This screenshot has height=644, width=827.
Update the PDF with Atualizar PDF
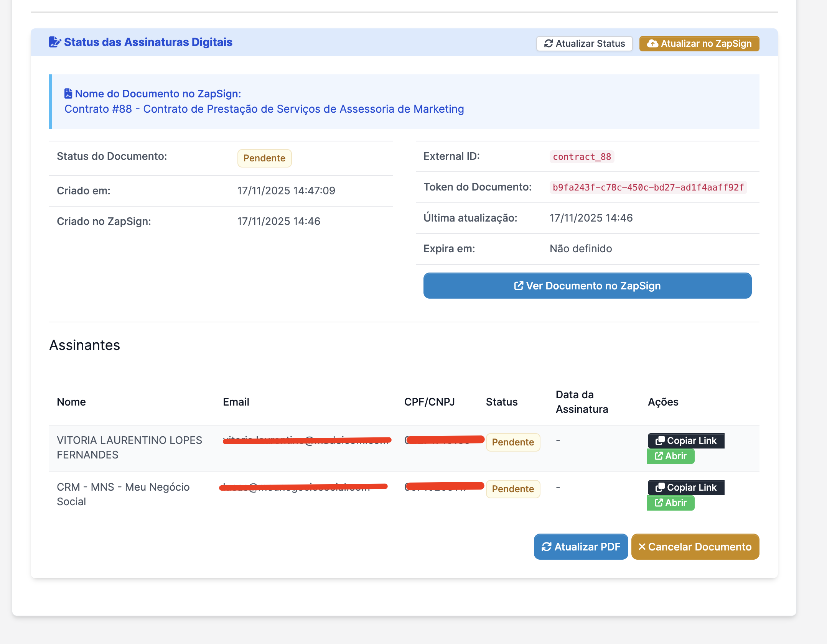click(x=580, y=547)
